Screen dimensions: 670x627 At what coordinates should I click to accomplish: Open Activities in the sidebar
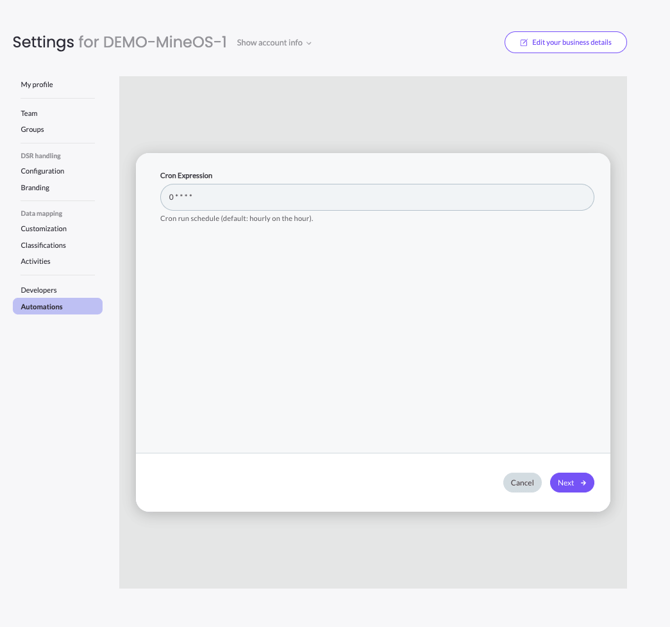point(35,261)
